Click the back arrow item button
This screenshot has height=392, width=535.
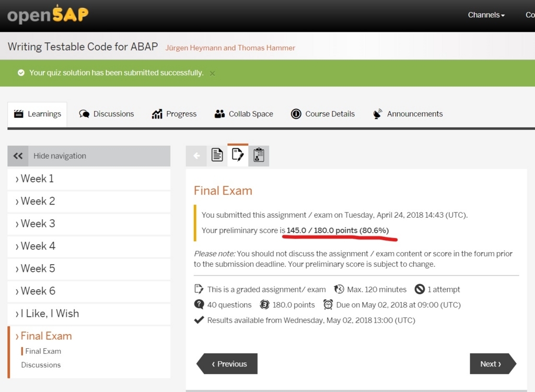(x=196, y=156)
